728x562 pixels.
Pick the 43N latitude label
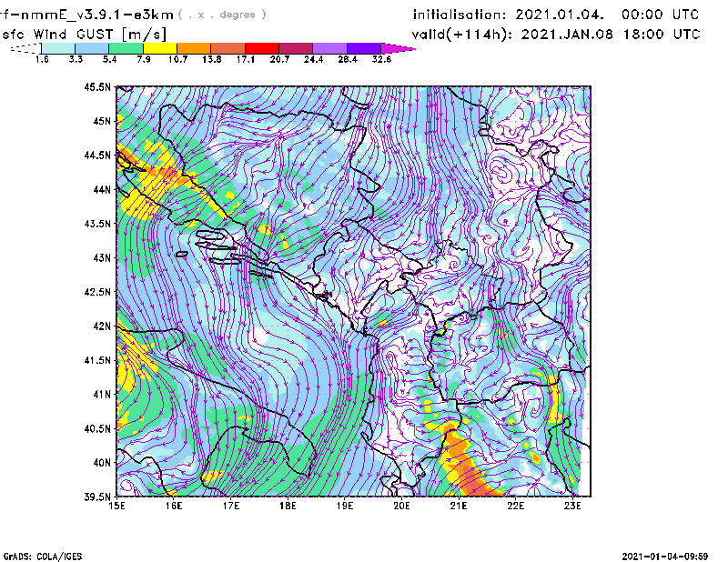pyautogui.click(x=102, y=257)
